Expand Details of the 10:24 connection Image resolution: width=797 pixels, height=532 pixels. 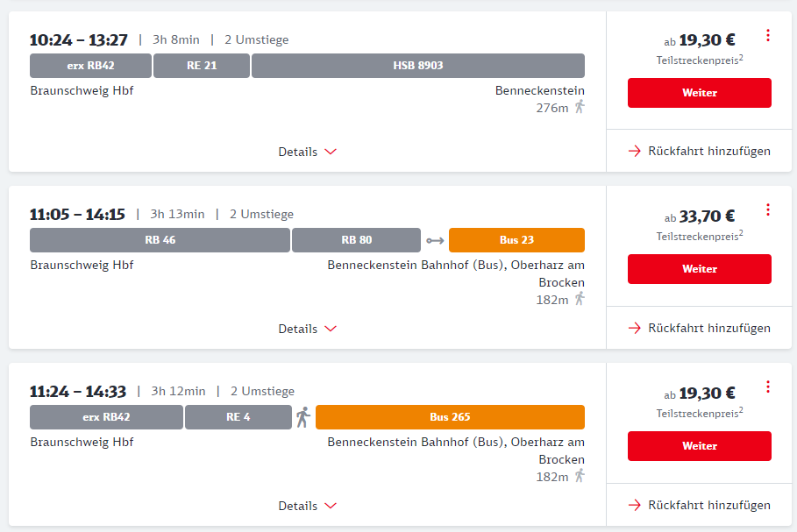pyautogui.click(x=307, y=152)
